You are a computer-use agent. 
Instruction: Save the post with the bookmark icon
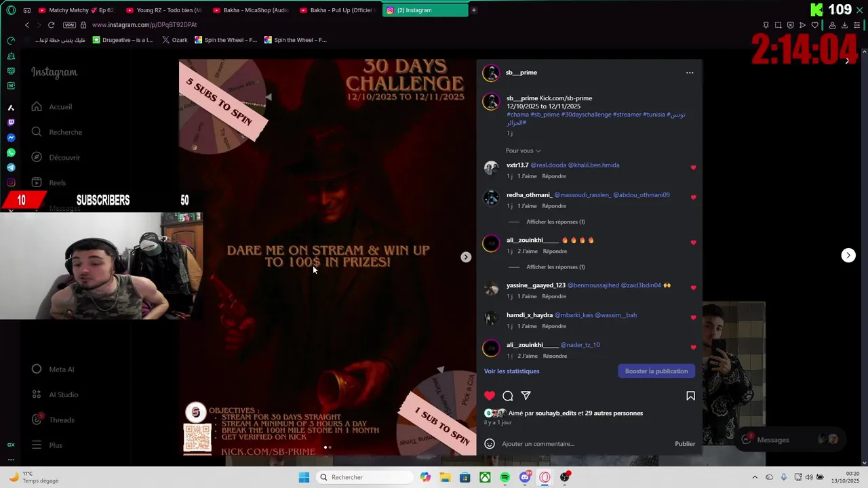point(690,396)
